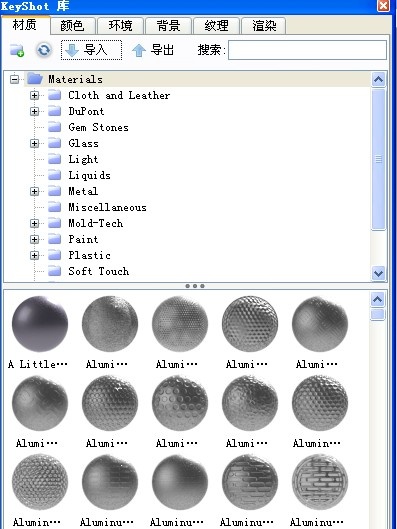Click the blue import arrow icon

coord(72,50)
